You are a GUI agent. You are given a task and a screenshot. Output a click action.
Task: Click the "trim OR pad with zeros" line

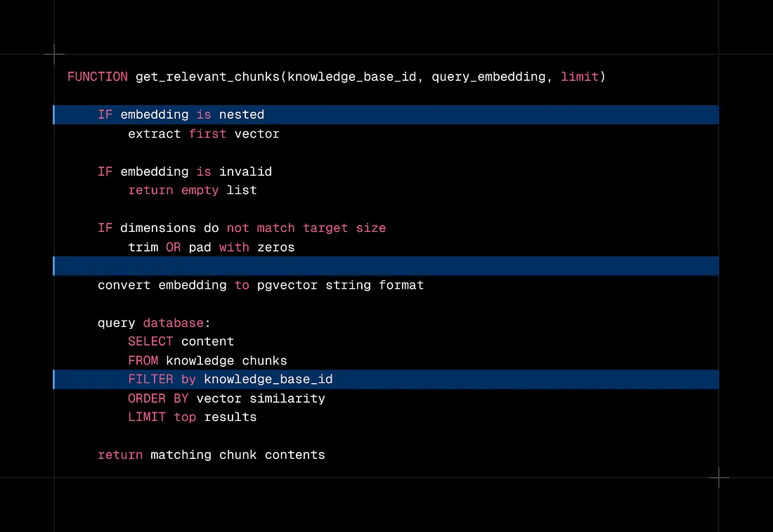pos(211,247)
